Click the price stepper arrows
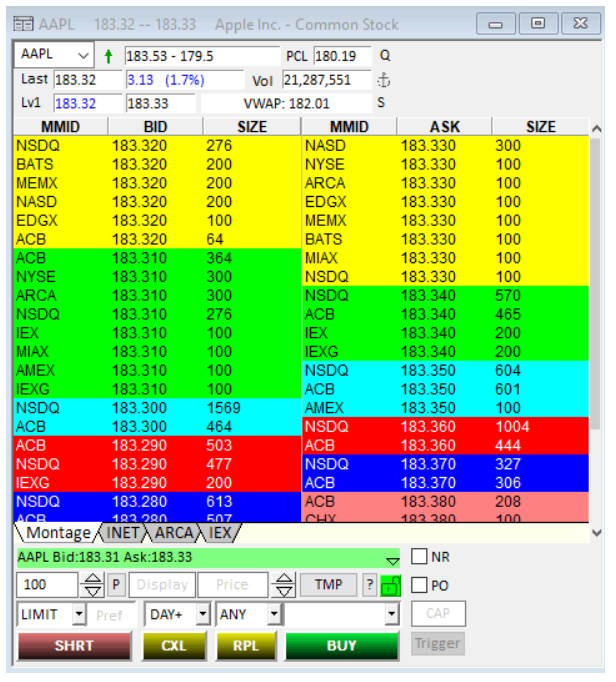Screen dimensions: 616x682 pos(284,585)
